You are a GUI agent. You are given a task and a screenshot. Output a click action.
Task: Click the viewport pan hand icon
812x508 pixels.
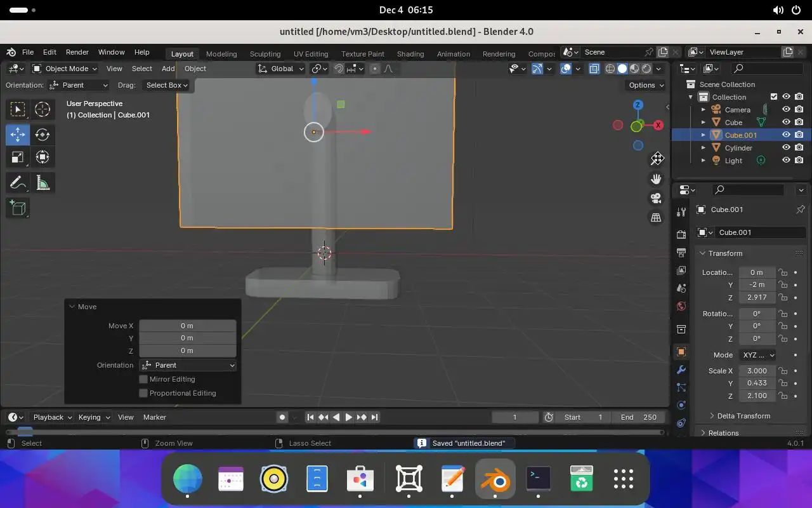657,179
